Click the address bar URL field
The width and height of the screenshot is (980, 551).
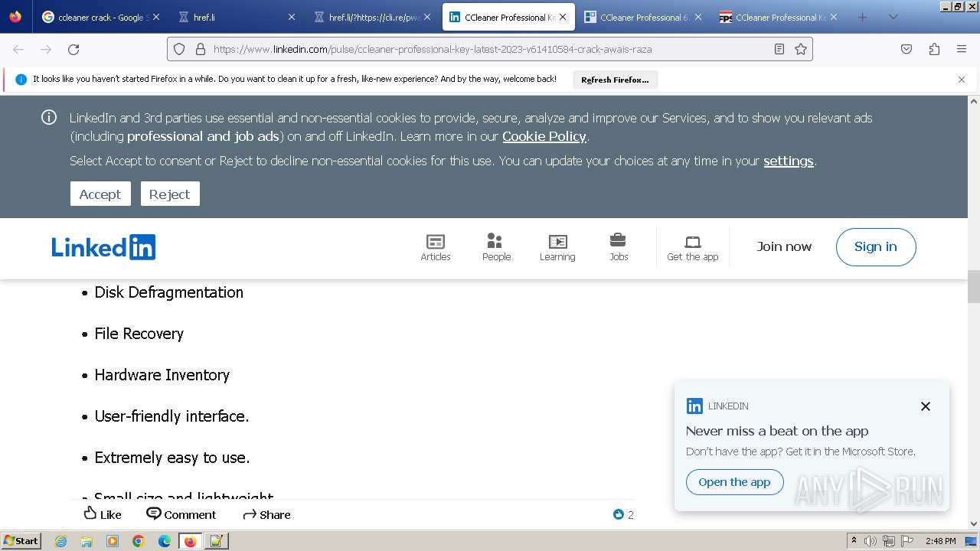(x=490, y=49)
